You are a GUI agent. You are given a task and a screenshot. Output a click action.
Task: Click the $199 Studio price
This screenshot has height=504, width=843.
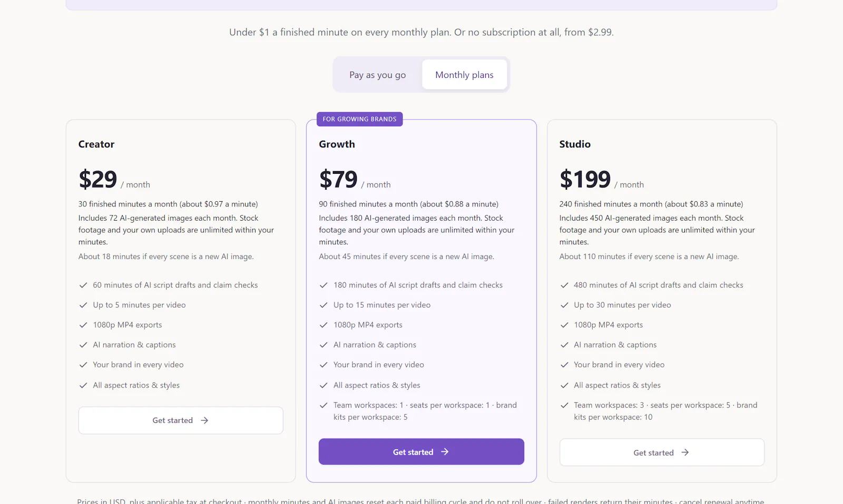point(585,180)
